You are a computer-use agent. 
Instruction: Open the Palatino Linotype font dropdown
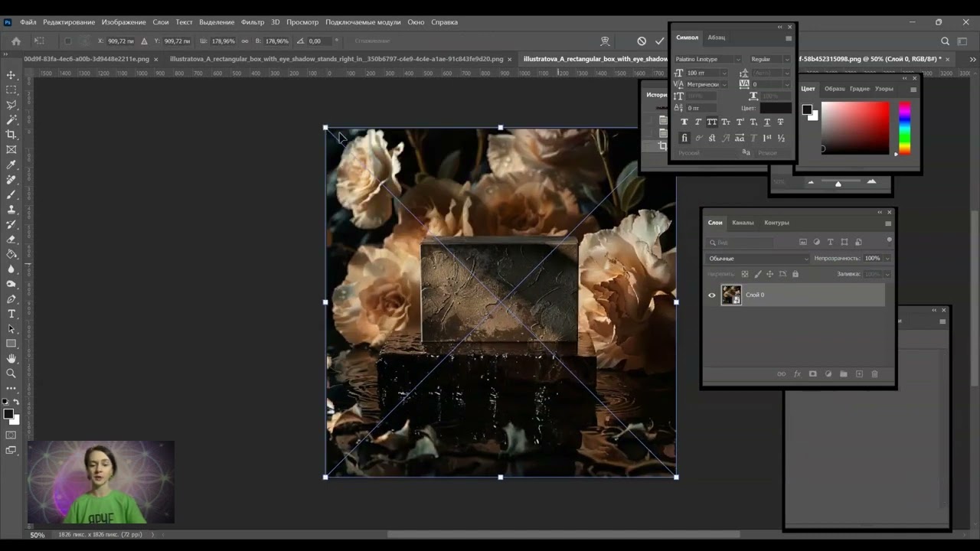point(737,59)
